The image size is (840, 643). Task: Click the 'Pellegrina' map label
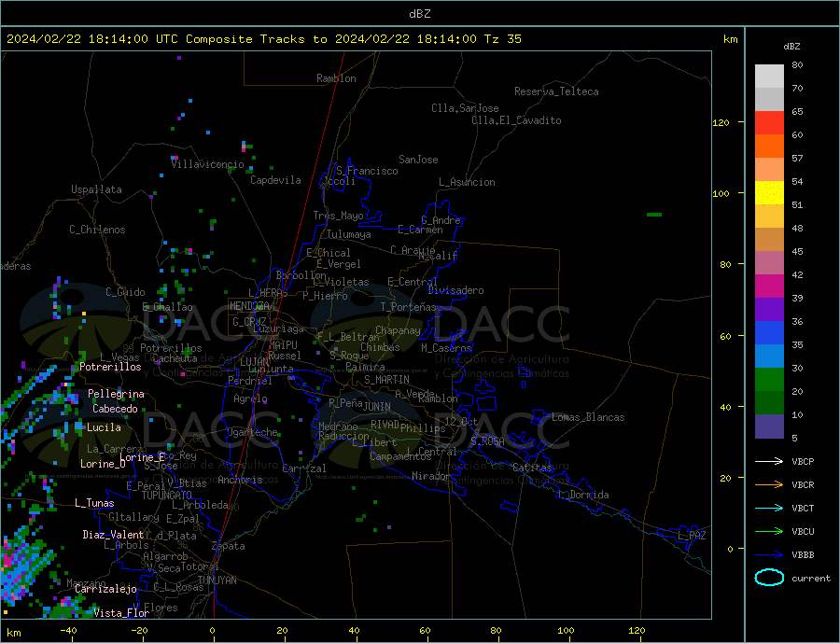click(117, 394)
